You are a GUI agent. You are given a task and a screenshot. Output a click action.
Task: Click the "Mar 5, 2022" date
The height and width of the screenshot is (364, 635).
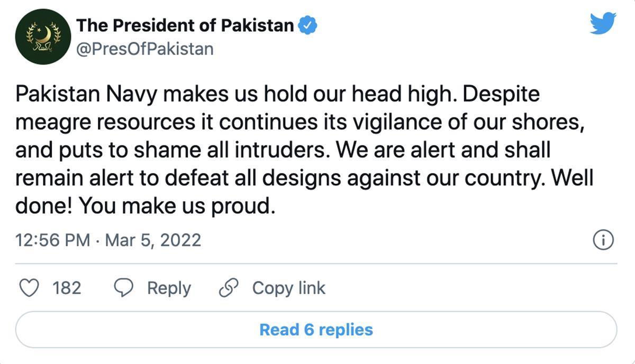click(153, 241)
